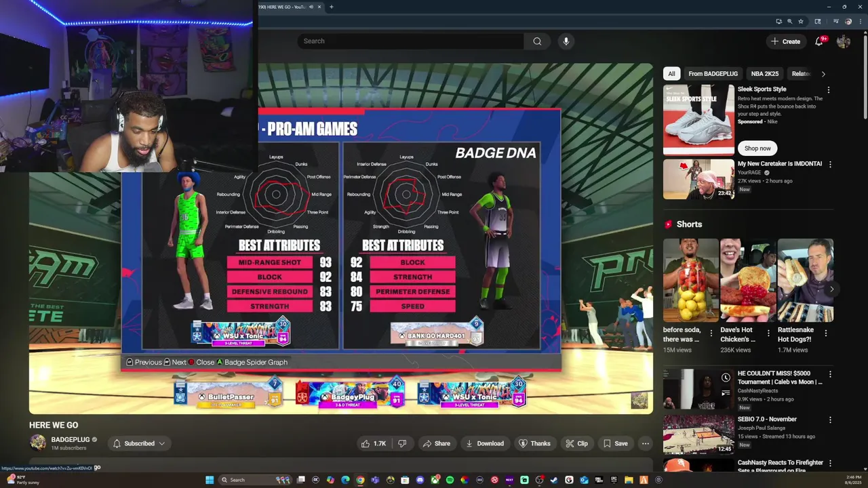Open Microsoft Edge from the taskbar
The width and height of the screenshot is (868, 488).
point(345,480)
